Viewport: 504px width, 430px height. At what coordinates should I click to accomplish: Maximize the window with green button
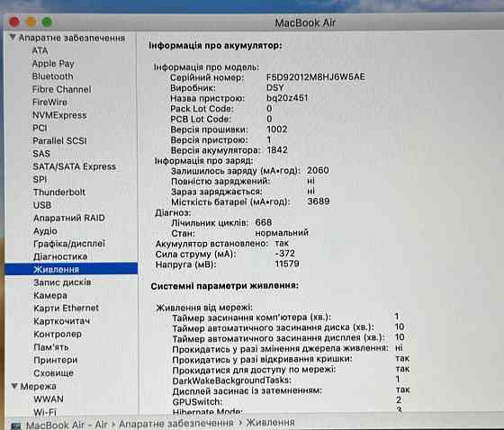47,22
